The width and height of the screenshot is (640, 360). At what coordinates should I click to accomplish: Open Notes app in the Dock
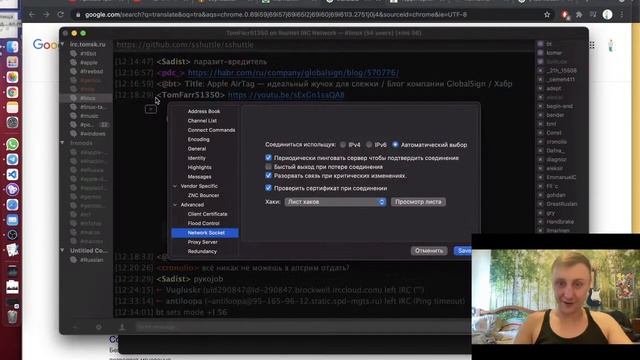pos(12,107)
